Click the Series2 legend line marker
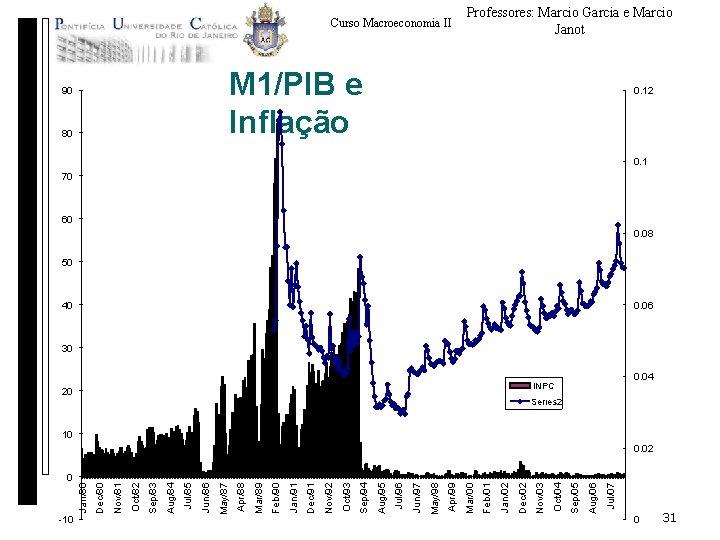The image size is (720, 540). (520, 402)
